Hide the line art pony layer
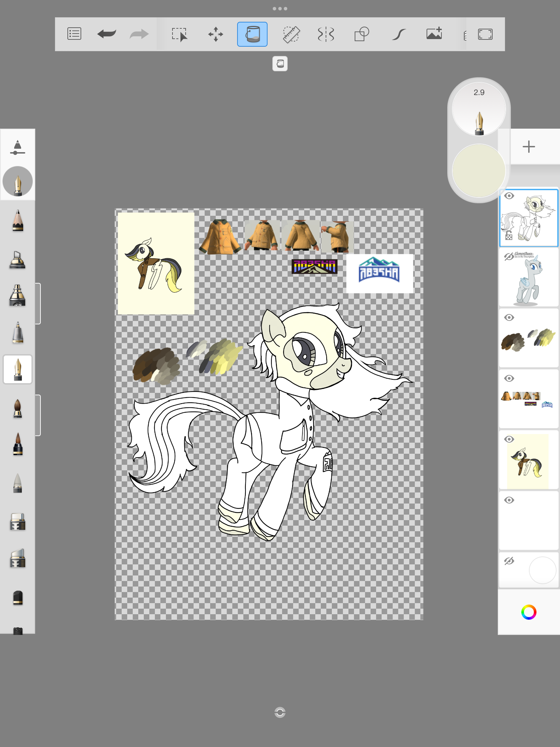 click(509, 196)
